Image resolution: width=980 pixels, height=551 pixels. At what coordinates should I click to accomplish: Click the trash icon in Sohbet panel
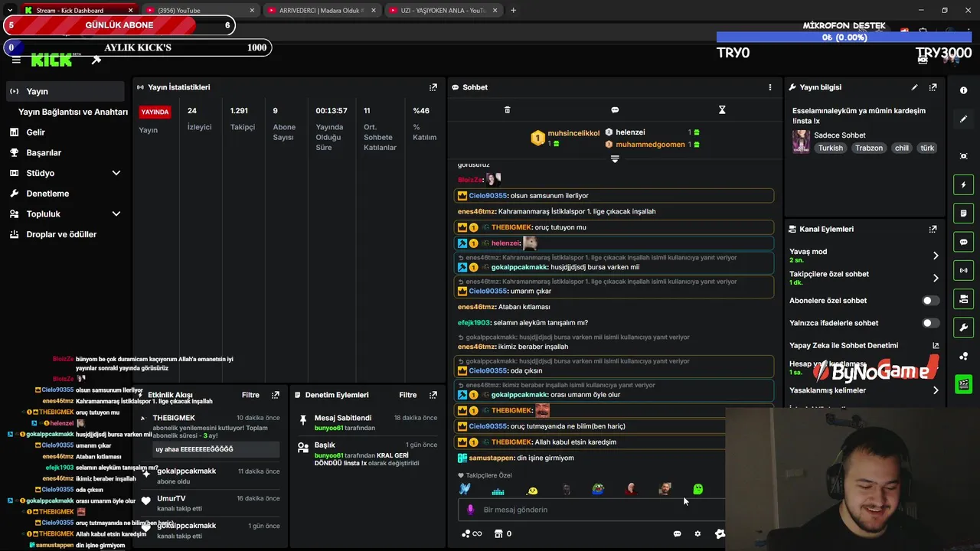[x=507, y=110]
